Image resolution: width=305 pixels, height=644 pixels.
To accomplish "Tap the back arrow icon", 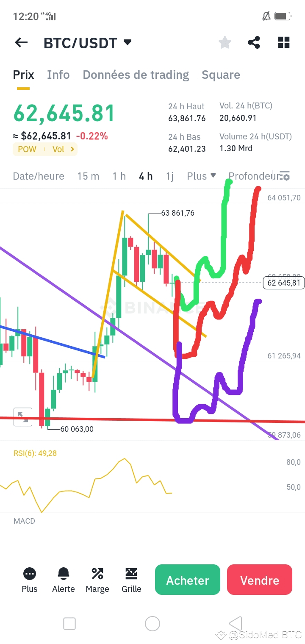I will (x=21, y=42).
